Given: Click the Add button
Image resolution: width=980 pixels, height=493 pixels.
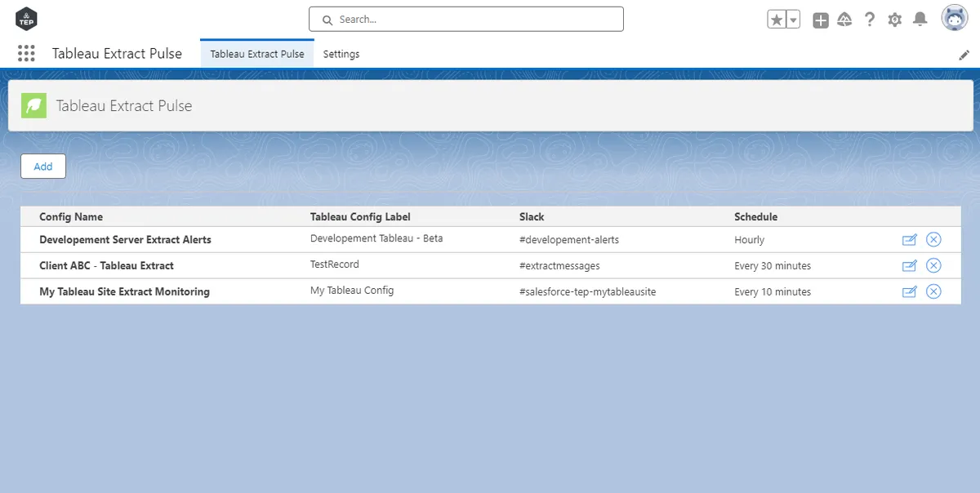Looking at the screenshot, I should click(x=43, y=167).
